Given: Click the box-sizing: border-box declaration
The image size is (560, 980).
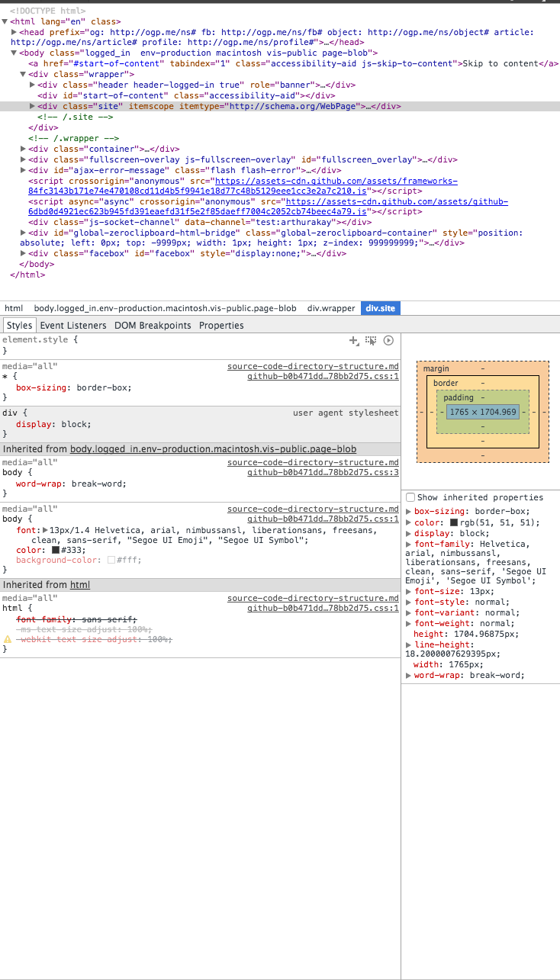Looking at the screenshot, I should (x=74, y=387).
